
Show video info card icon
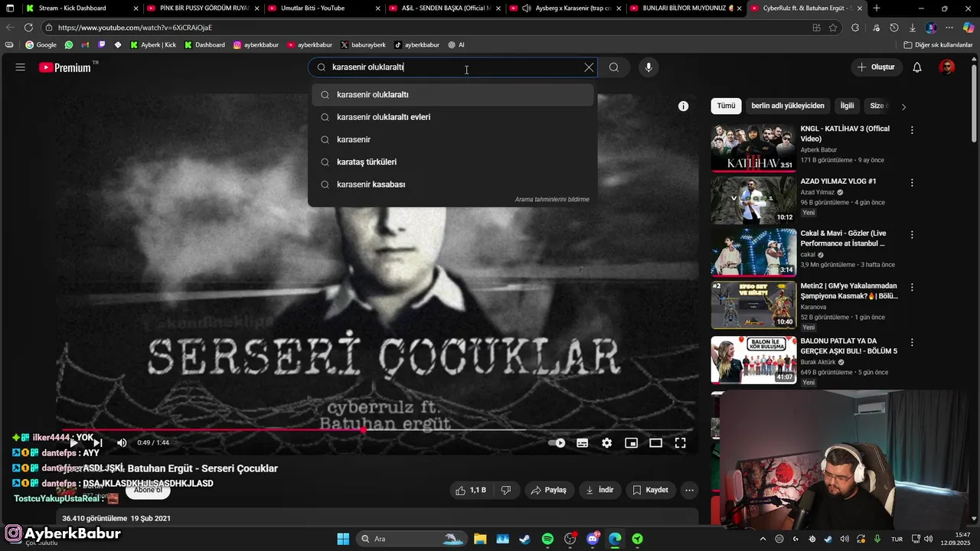click(684, 106)
